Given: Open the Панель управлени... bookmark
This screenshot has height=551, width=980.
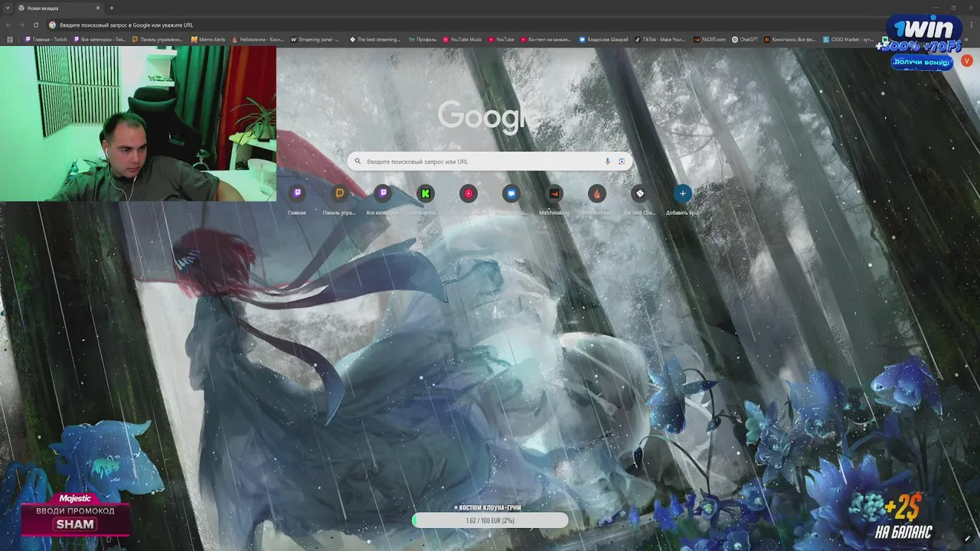Looking at the screenshot, I should [158, 39].
